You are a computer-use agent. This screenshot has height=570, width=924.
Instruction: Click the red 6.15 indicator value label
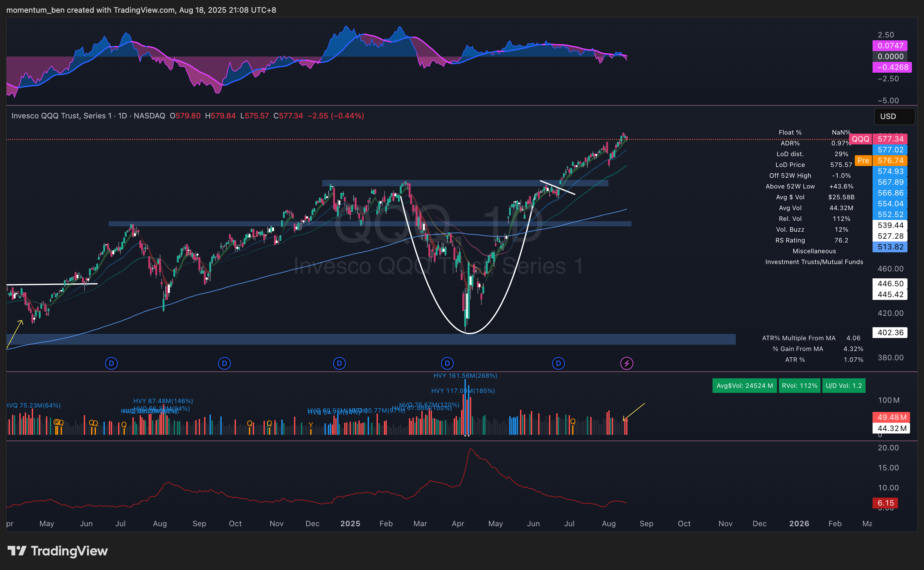click(885, 503)
